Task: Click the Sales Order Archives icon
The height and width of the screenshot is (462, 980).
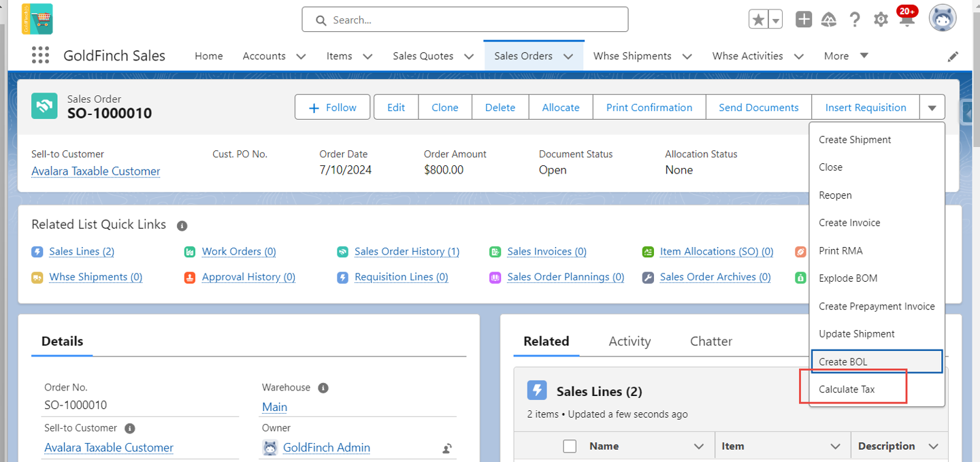Action: pos(648,278)
